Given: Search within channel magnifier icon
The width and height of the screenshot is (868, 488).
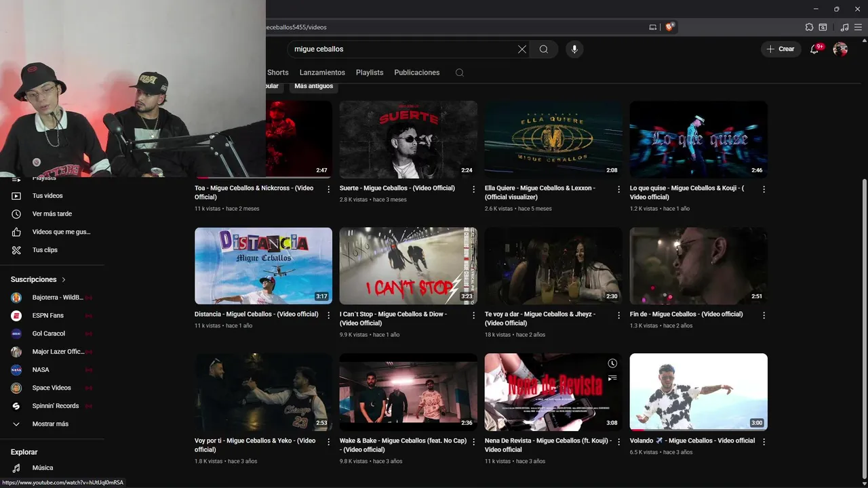Looking at the screenshot, I should 460,73.
